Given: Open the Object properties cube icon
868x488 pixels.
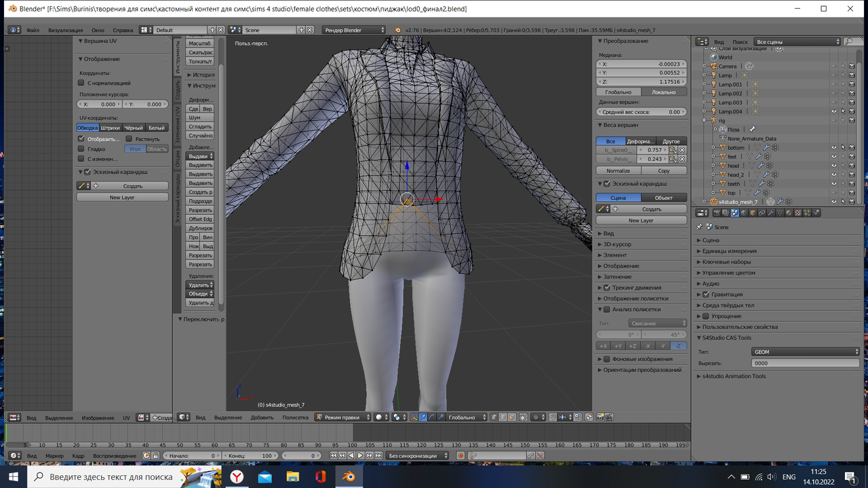Looking at the screenshot, I should 753,213.
